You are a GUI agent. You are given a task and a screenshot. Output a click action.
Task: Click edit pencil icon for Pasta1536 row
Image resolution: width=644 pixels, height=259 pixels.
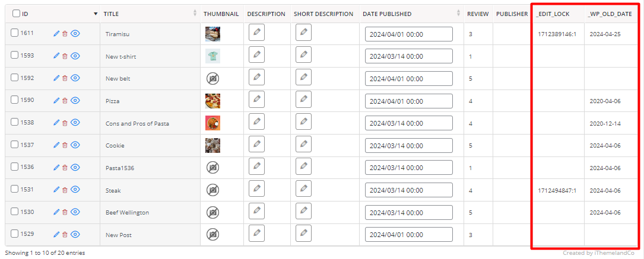(56, 167)
